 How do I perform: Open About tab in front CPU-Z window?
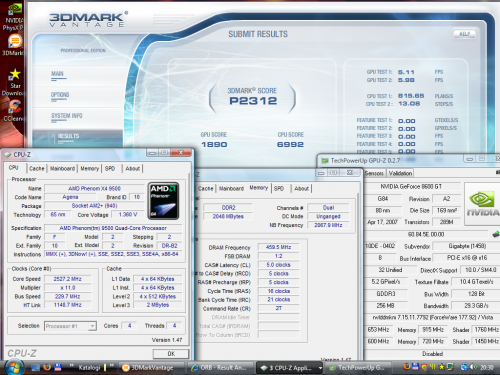coord(133,169)
